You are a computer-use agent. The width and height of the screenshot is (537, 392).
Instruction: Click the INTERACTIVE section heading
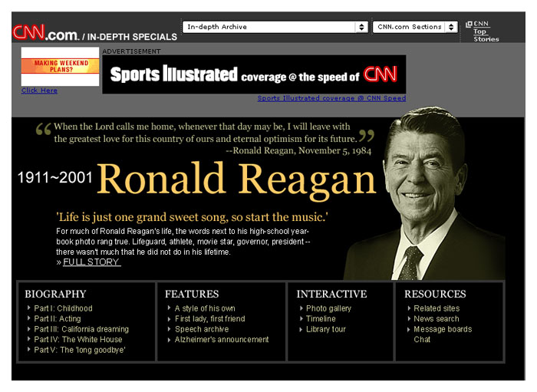point(332,294)
